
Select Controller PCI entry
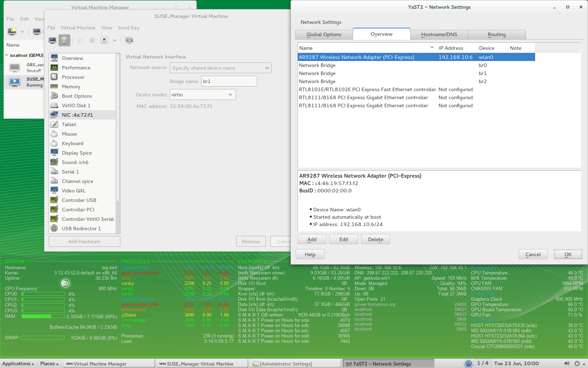(x=82, y=210)
